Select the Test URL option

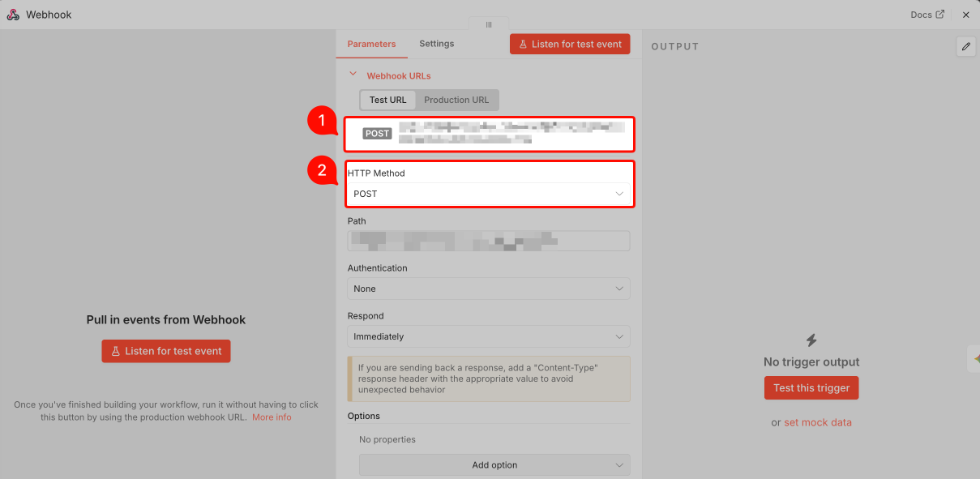388,100
